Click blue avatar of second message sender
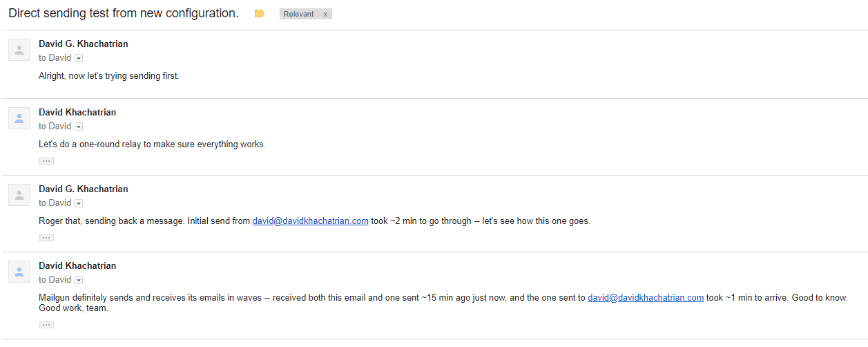Viewport: 868px width, 347px height. tap(19, 118)
